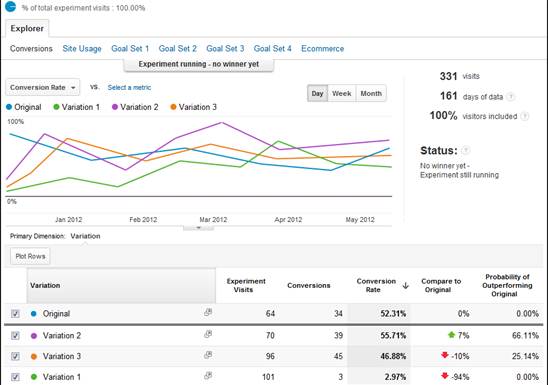Click the help icon beside days of data
548x385 pixels.
(x=511, y=97)
